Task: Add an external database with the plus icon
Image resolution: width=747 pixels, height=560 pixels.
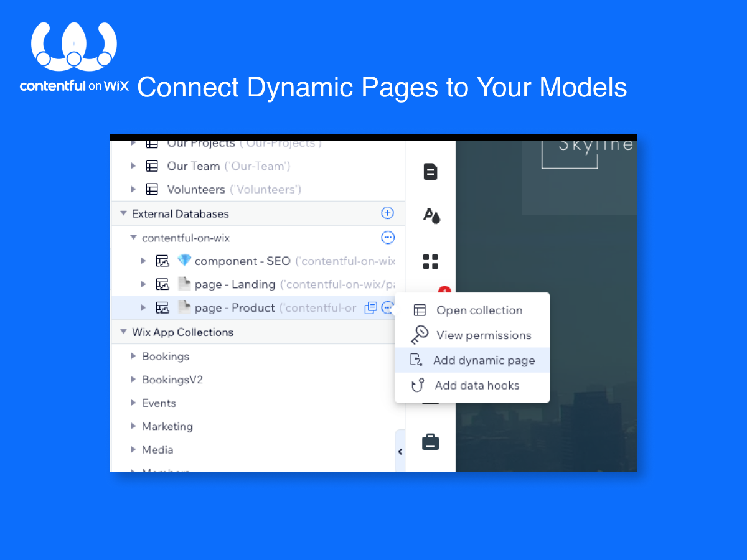Action: (387, 213)
